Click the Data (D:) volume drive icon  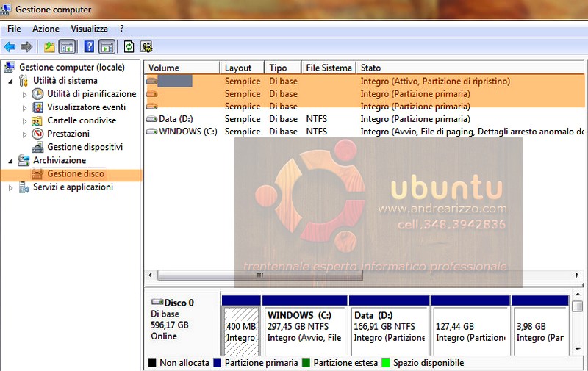pos(151,119)
